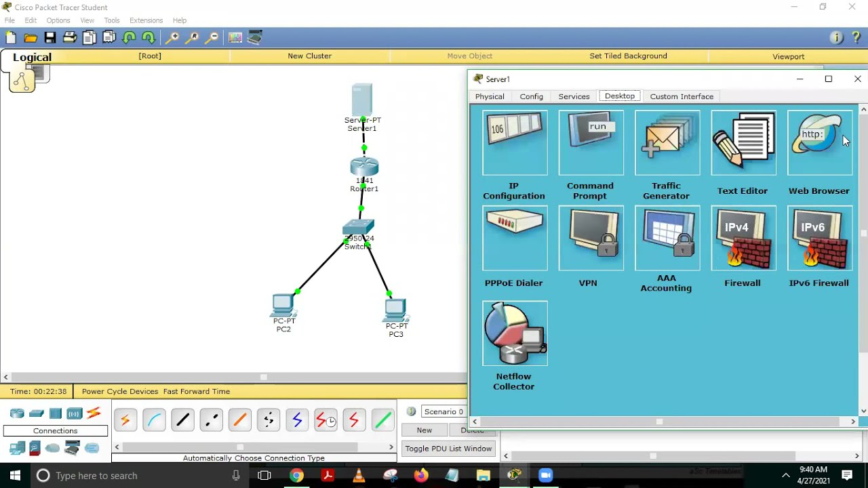Click the Logical workspace tab

pos(32,58)
